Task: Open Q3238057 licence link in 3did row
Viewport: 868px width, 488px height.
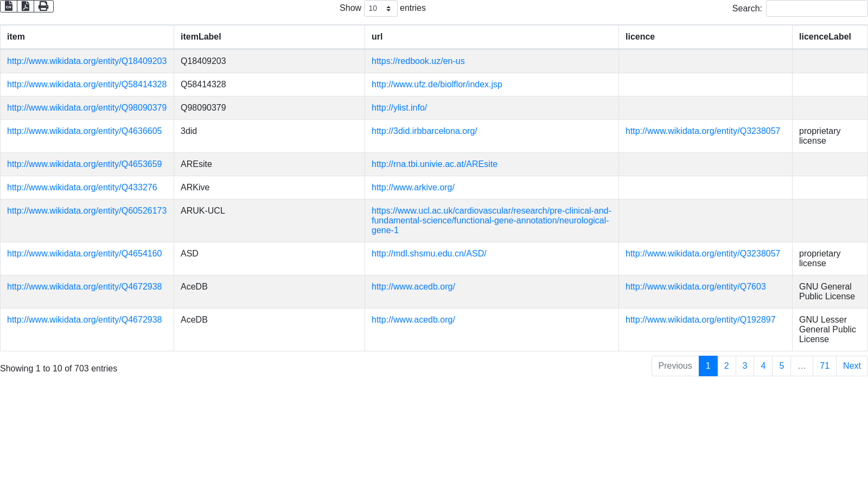Action: coord(703,131)
